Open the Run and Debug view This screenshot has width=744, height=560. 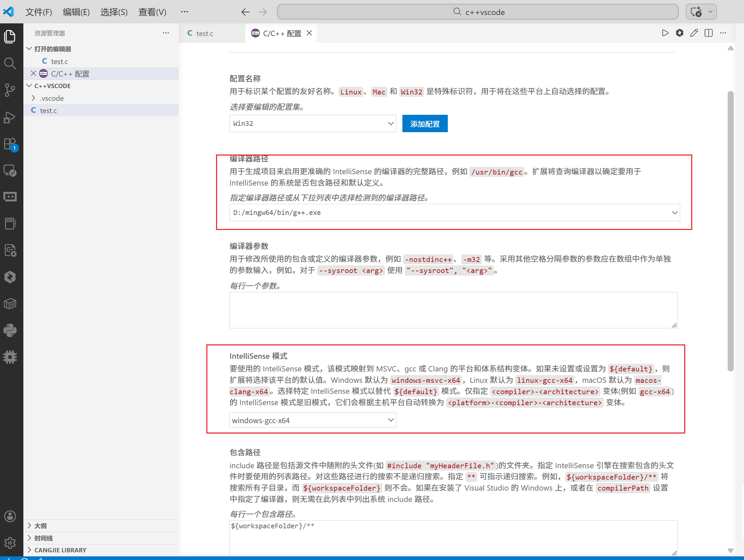coord(10,117)
